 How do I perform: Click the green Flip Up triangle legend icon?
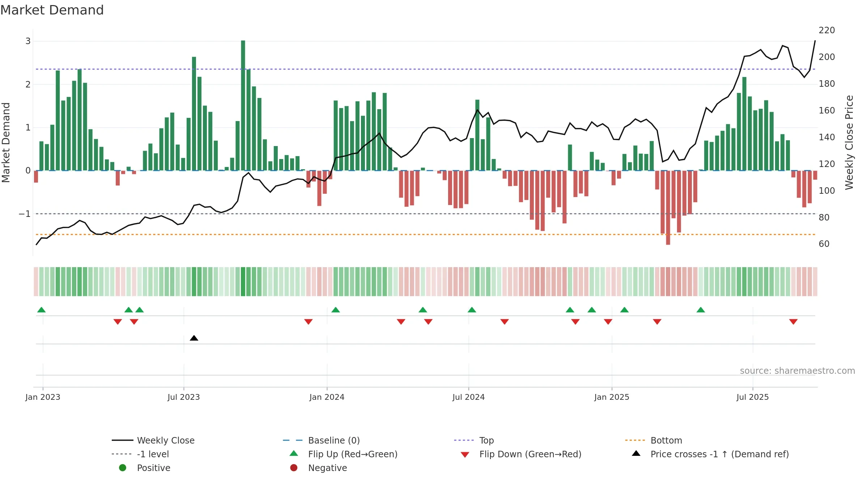coord(294,453)
